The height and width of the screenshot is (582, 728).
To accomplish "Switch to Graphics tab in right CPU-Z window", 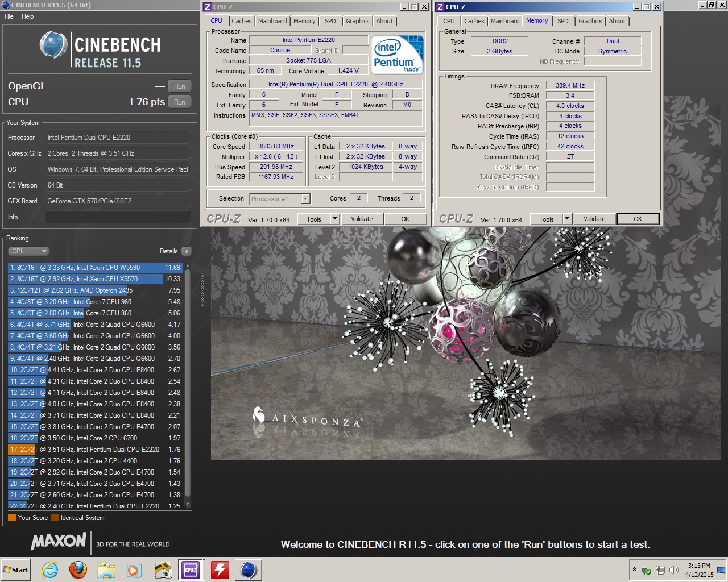I will click(590, 21).
